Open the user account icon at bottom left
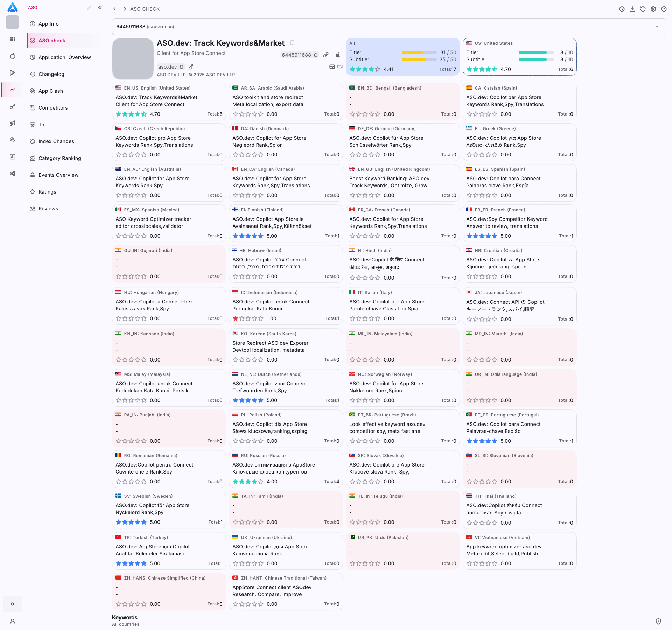This screenshot has width=672, height=630. [x=13, y=622]
